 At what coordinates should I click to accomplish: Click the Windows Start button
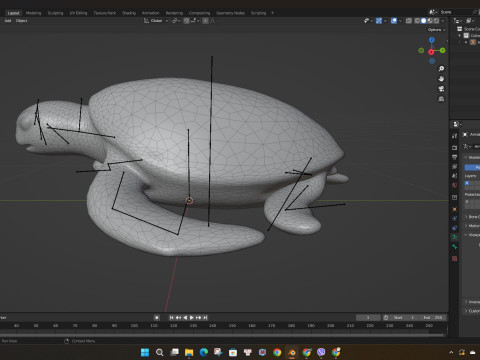[x=145, y=352]
